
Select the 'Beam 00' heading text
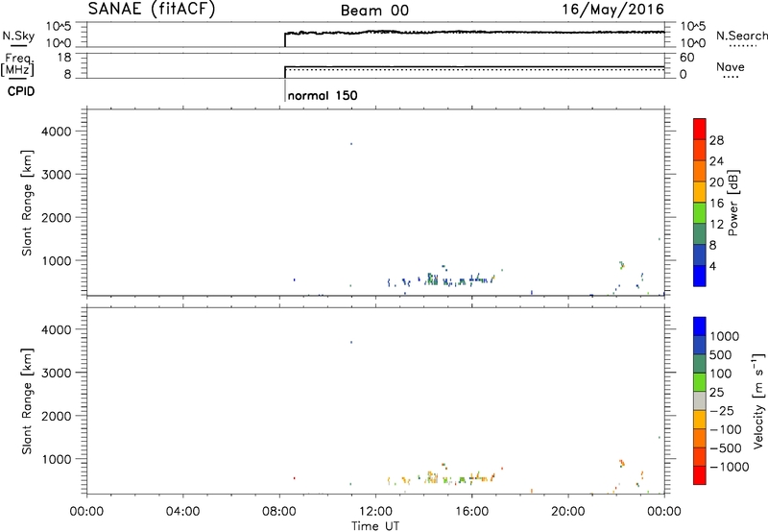pyautogui.click(x=374, y=11)
